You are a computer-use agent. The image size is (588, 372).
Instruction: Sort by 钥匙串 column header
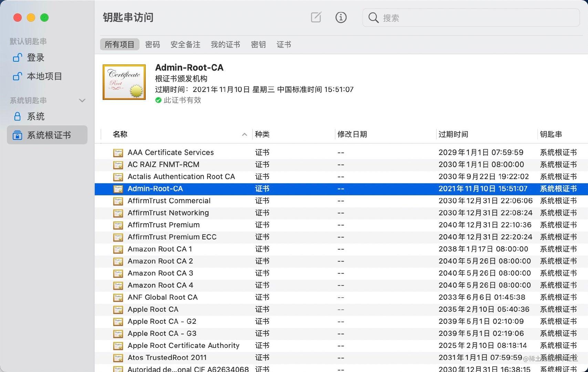(x=551, y=134)
